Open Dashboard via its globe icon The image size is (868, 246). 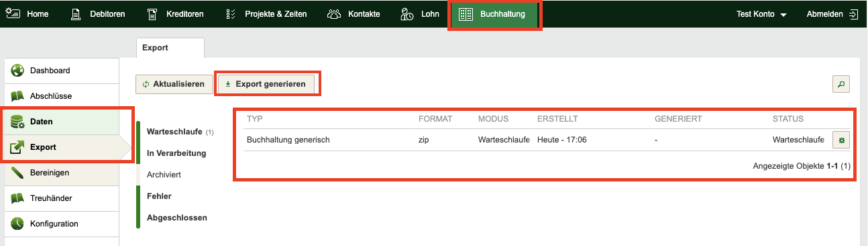point(17,71)
